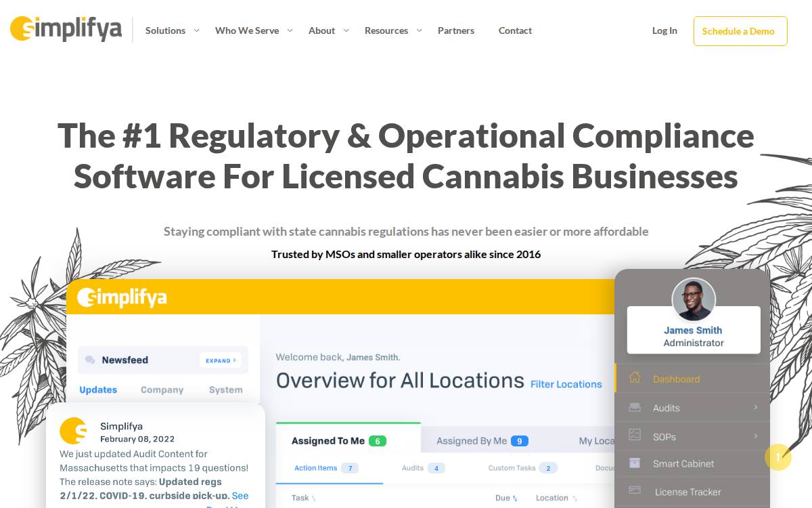Image resolution: width=812 pixels, height=508 pixels.
Task: Click the Simplifya logo in header
Action: pyautogui.click(x=66, y=29)
